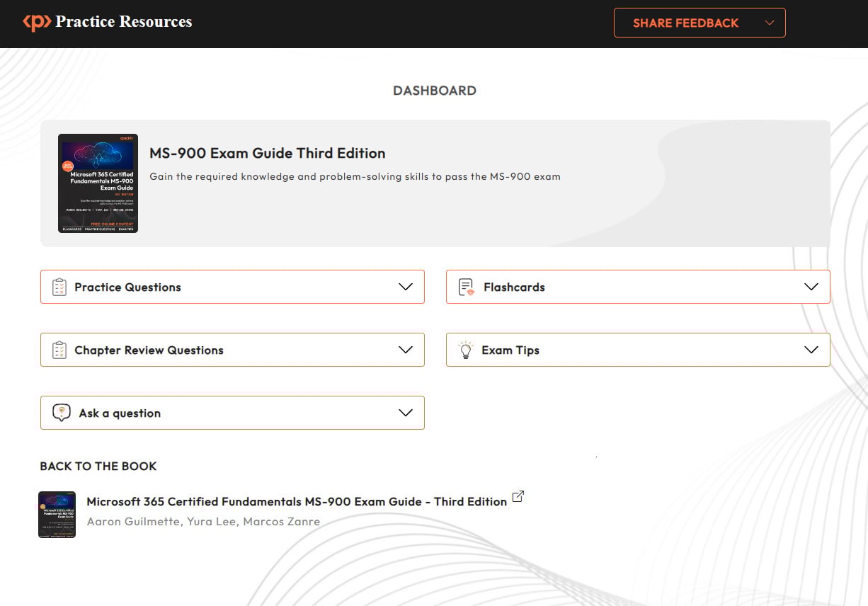
Task: Click the Chapter Review Questions clipboard icon
Action: coord(59,350)
